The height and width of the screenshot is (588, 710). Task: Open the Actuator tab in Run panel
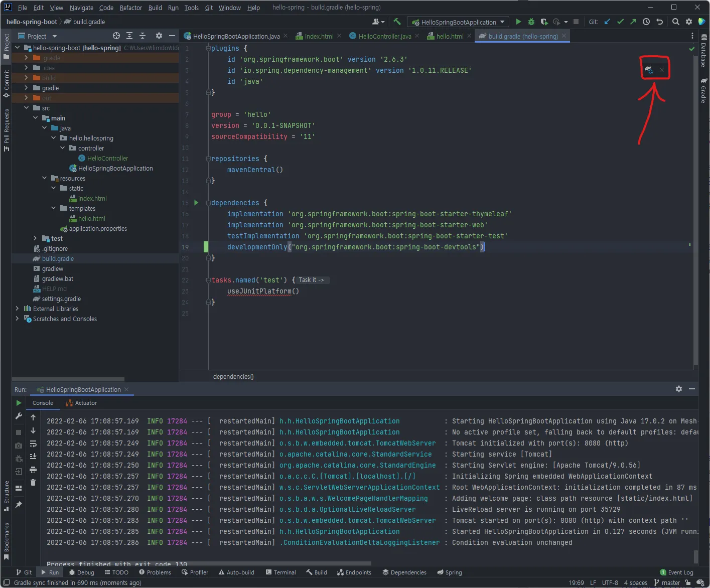coord(82,403)
